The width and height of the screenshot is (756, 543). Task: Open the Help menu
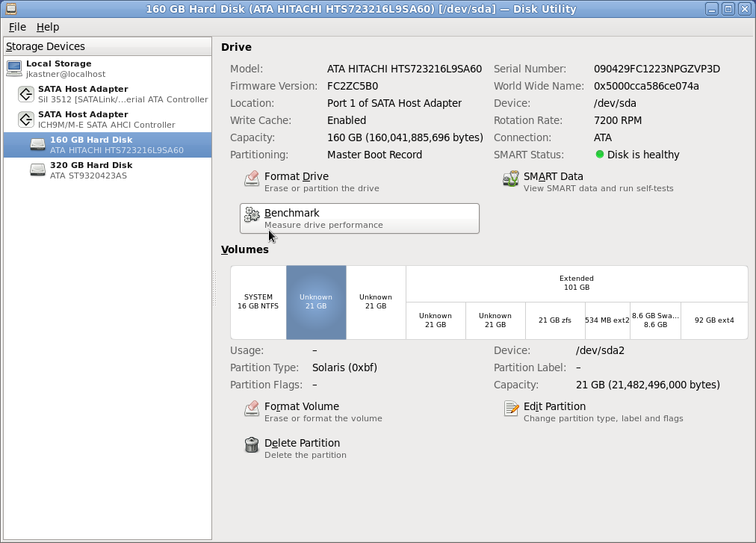pos(48,27)
